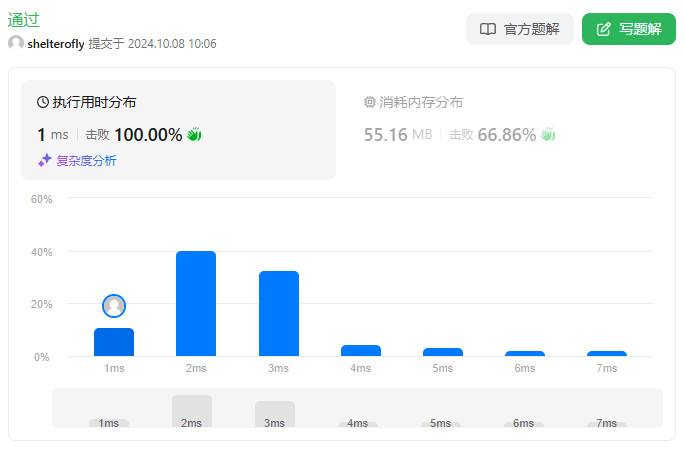The height and width of the screenshot is (449, 685).
Task: Open the 复杂度分析 link
Action: [x=86, y=160]
